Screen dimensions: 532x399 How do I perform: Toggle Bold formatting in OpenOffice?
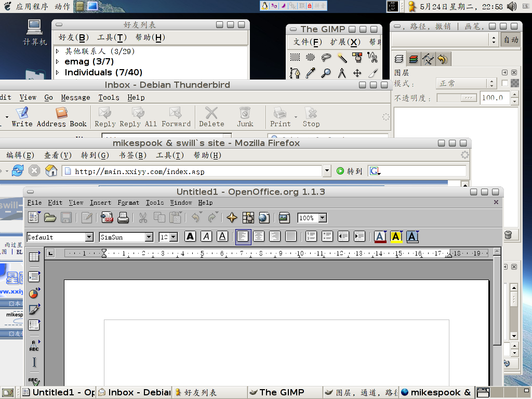[x=190, y=236]
